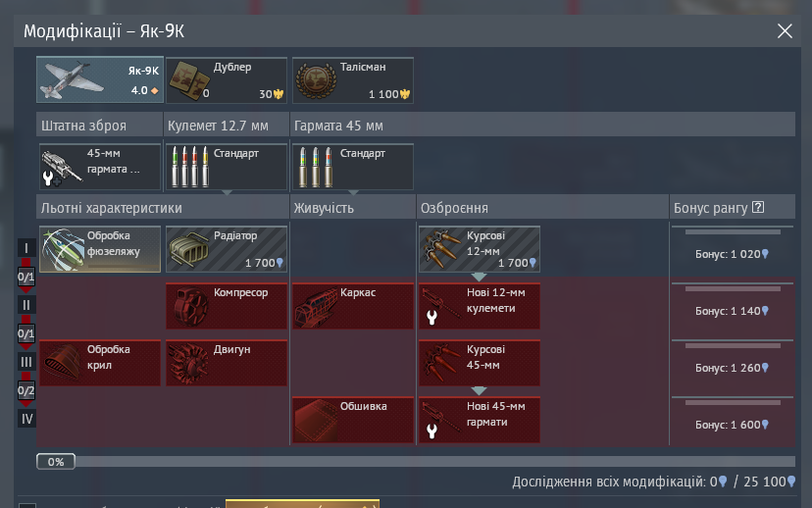812x508 pixels.
Task: Select the Радіатор modification
Action: pos(227,249)
